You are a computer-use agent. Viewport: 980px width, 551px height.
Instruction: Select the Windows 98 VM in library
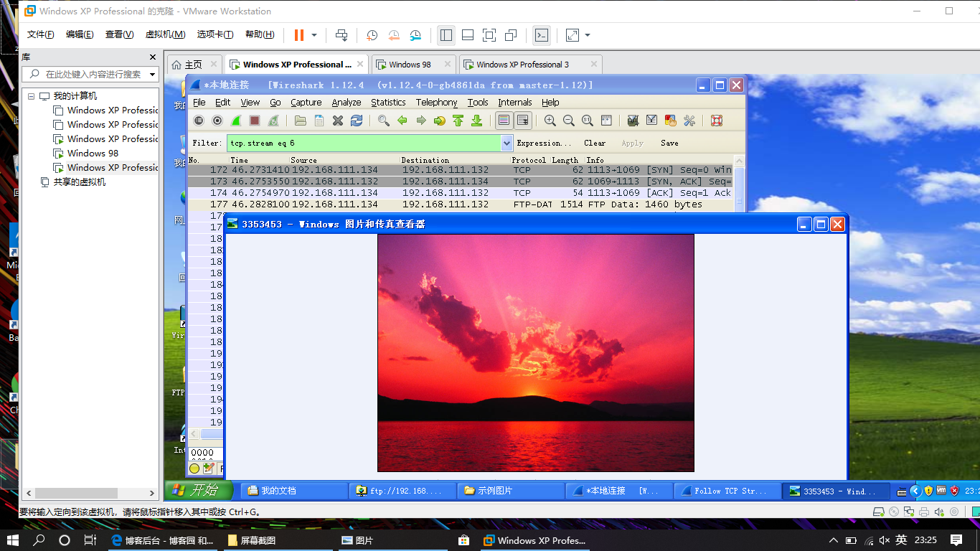pyautogui.click(x=93, y=153)
